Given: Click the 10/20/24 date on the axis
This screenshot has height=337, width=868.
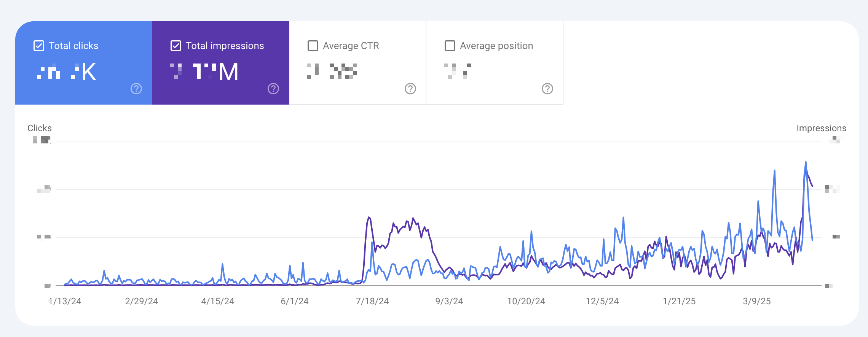Looking at the screenshot, I should (x=526, y=301).
